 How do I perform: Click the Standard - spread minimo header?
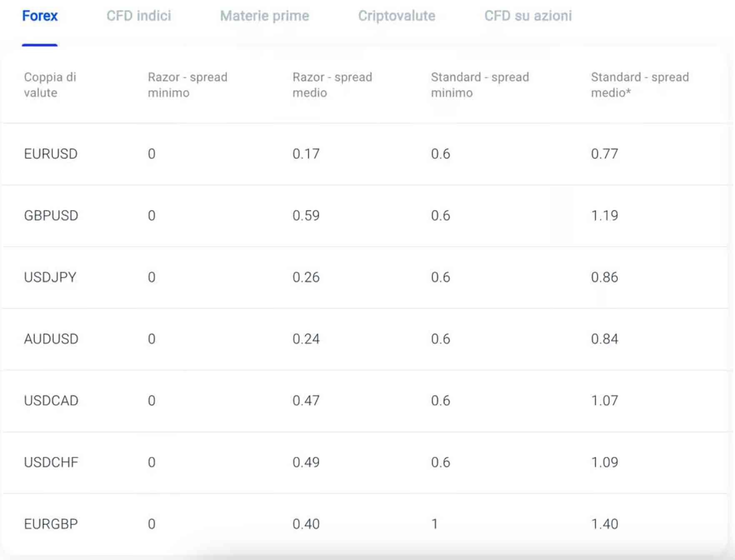[x=480, y=85]
